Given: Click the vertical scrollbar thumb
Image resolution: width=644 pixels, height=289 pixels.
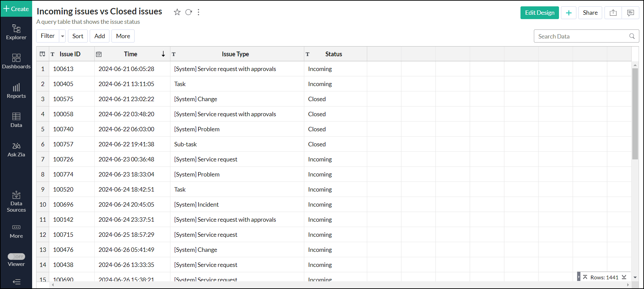Looking at the screenshot, I should tap(635, 114).
